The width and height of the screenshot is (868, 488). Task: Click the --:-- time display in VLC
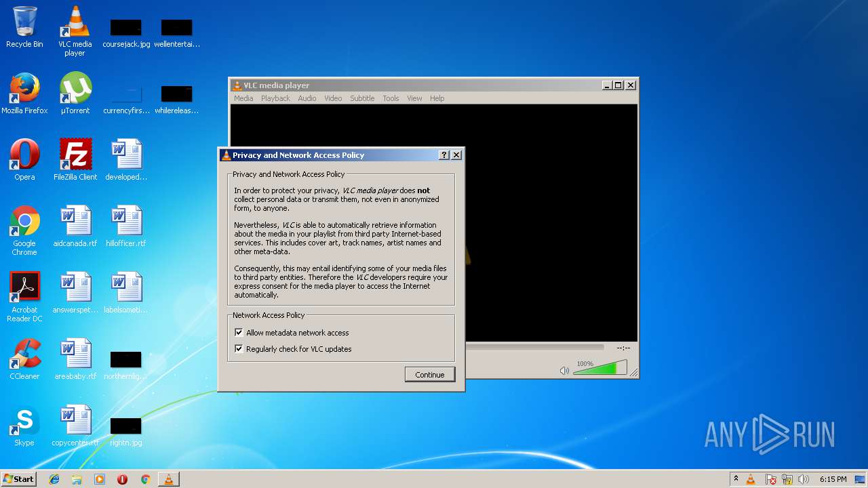[x=623, y=348]
